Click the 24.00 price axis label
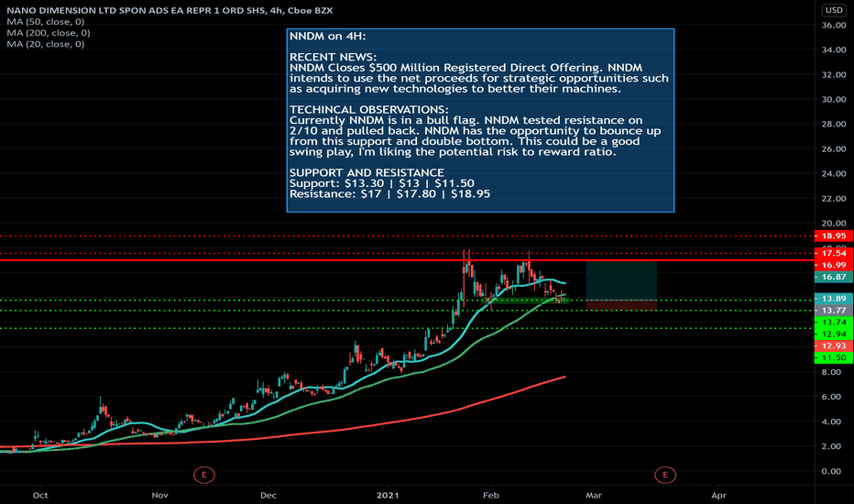 (834, 174)
